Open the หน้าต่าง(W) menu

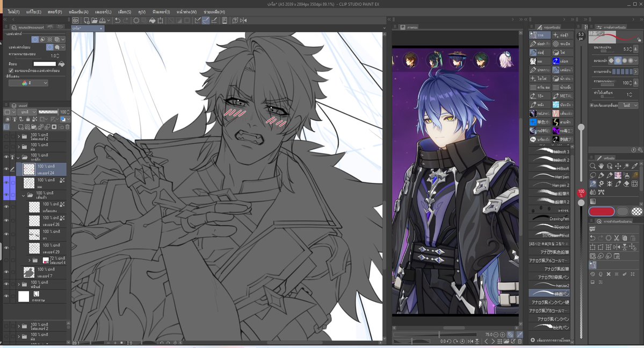click(186, 12)
